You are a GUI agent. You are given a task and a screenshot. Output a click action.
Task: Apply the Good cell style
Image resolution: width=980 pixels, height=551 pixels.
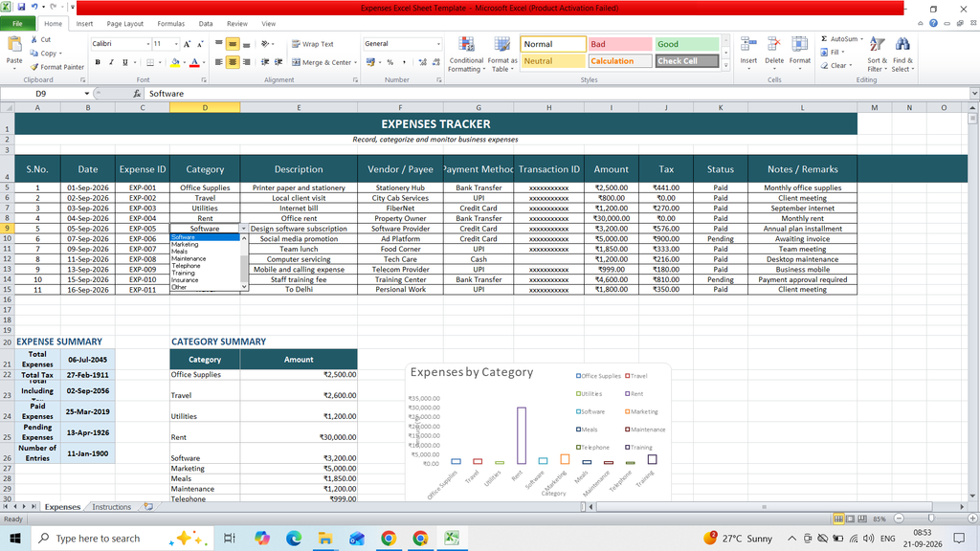pyautogui.click(x=686, y=44)
